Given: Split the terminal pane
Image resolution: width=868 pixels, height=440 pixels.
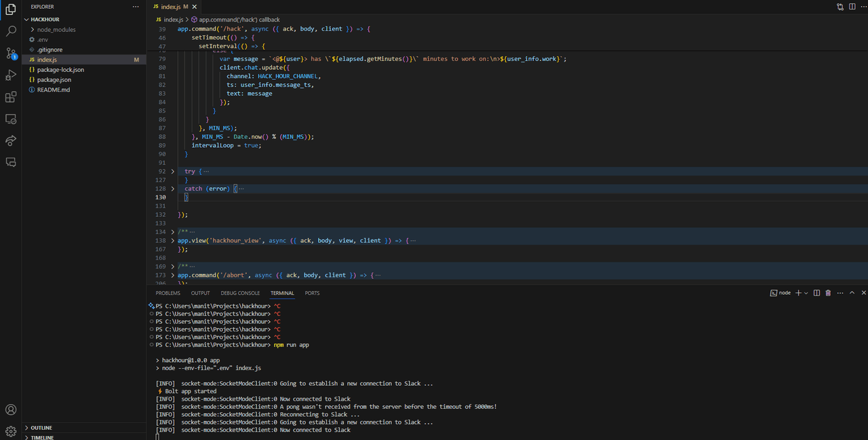Looking at the screenshot, I should click(816, 293).
